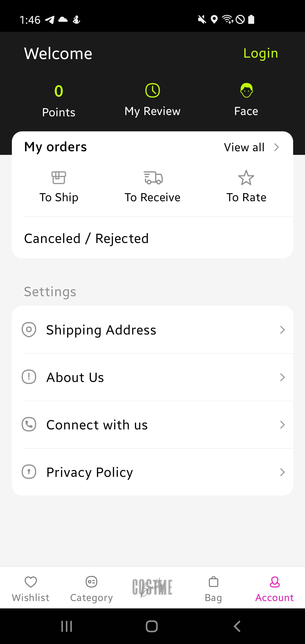305x644 pixels.
Task: Tap the Login link
Action: tap(261, 53)
